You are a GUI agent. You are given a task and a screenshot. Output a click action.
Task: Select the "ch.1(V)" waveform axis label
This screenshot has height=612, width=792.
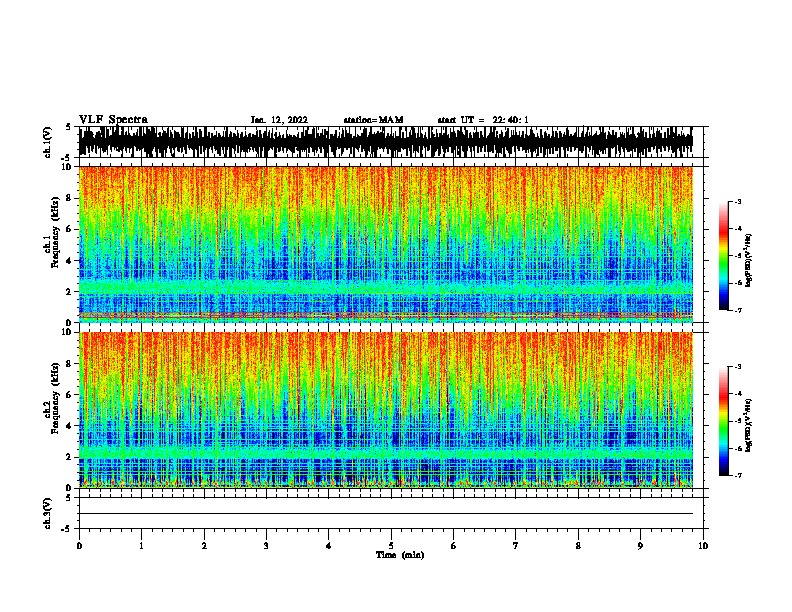[x=47, y=142]
